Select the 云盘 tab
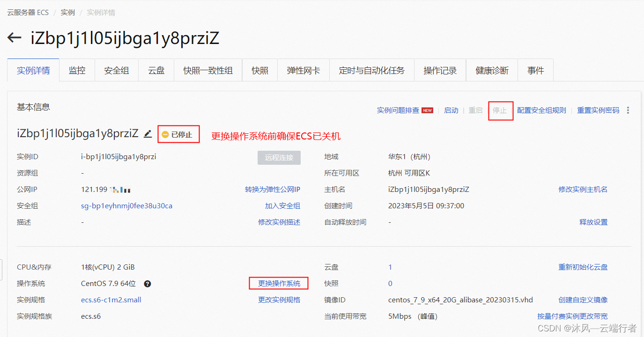Screen dimensions: 644x337 click(x=156, y=71)
